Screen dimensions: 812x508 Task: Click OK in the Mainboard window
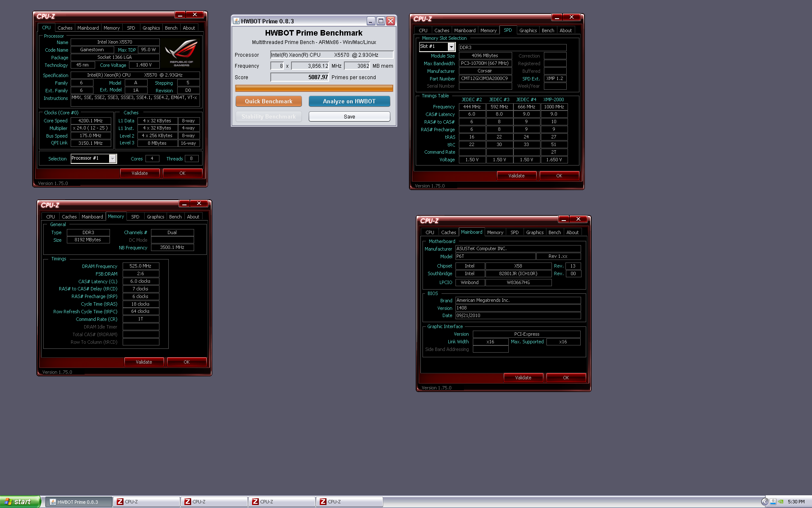pos(566,378)
